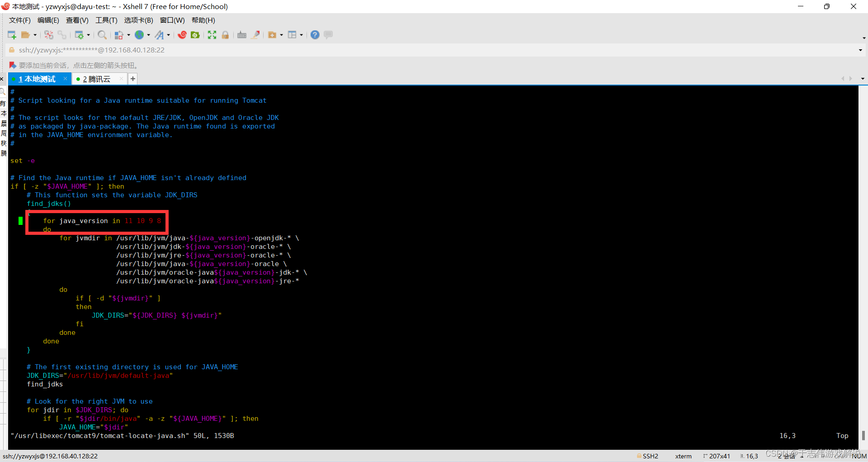Click the 'find_jdks()' function line

coord(49,204)
